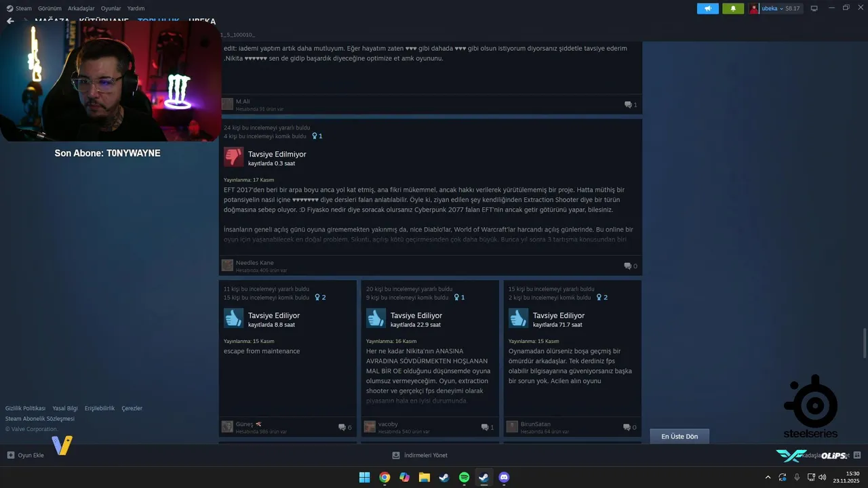Click 'kayıtlarda 0.3 saat' playtime text

pyautogui.click(x=271, y=163)
